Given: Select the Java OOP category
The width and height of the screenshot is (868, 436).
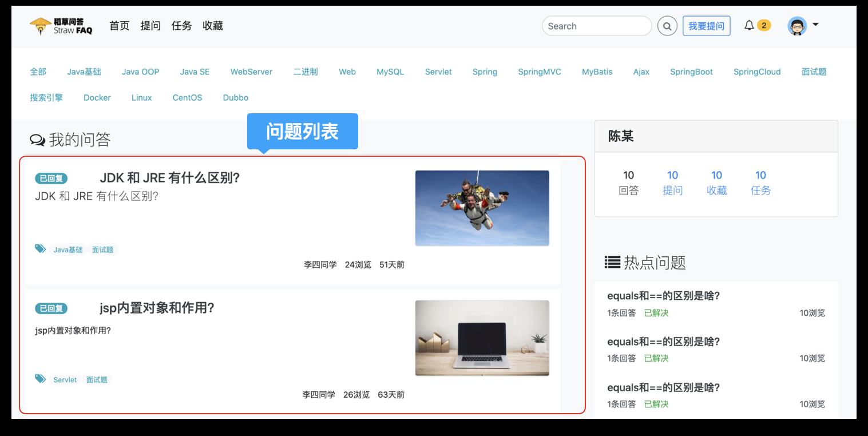Looking at the screenshot, I should point(140,72).
